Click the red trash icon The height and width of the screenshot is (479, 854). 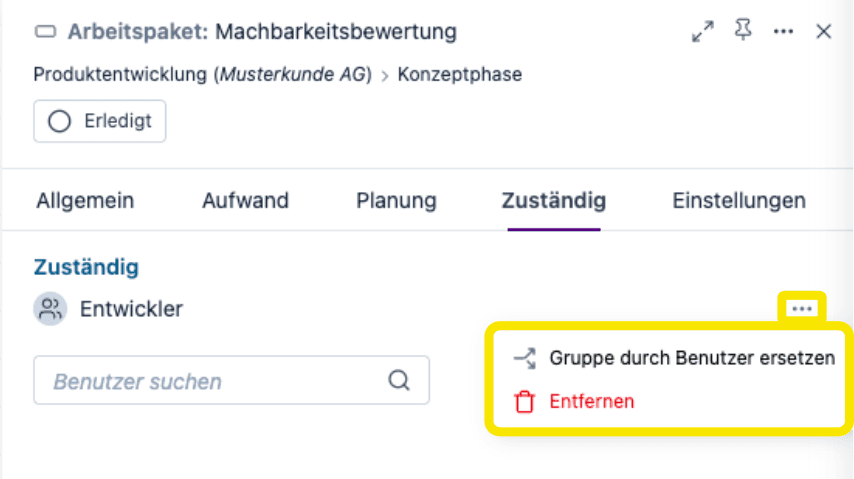click(x=524, y=402)
